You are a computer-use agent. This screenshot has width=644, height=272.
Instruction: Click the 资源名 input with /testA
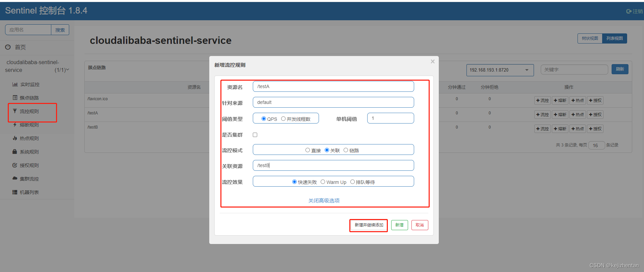click(333, 86)
